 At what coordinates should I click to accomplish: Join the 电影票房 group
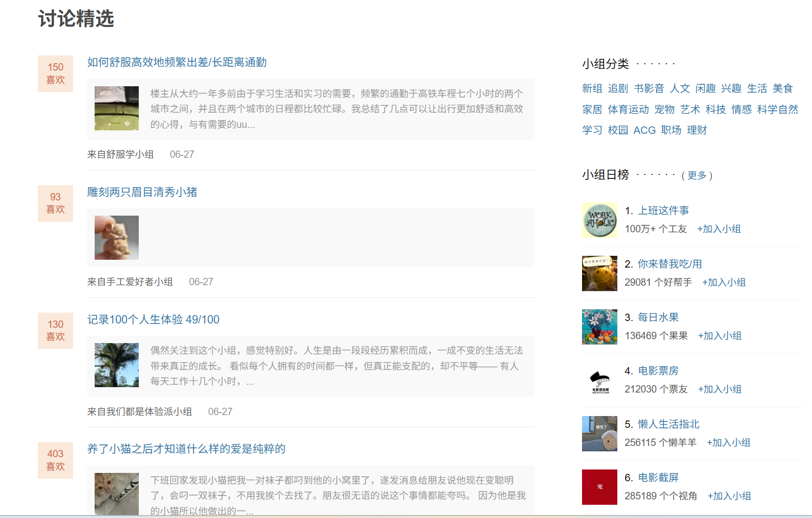pyautogui.click(x=720, y=389)
